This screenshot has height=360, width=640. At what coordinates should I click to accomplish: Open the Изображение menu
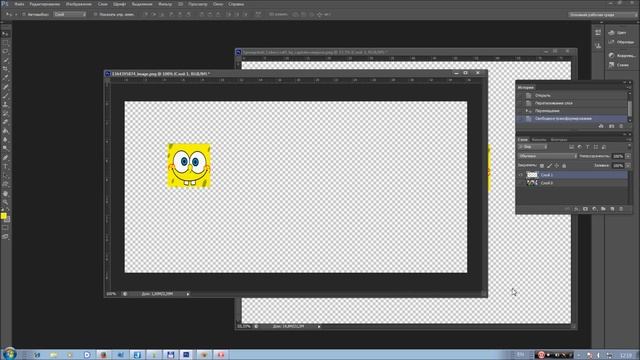tap(79, 4)
